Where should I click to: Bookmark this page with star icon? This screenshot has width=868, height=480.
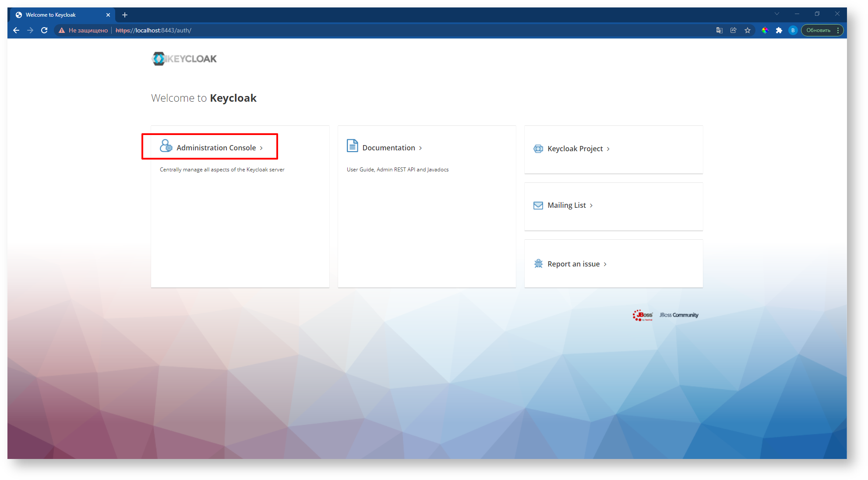[x=748, y=30]
